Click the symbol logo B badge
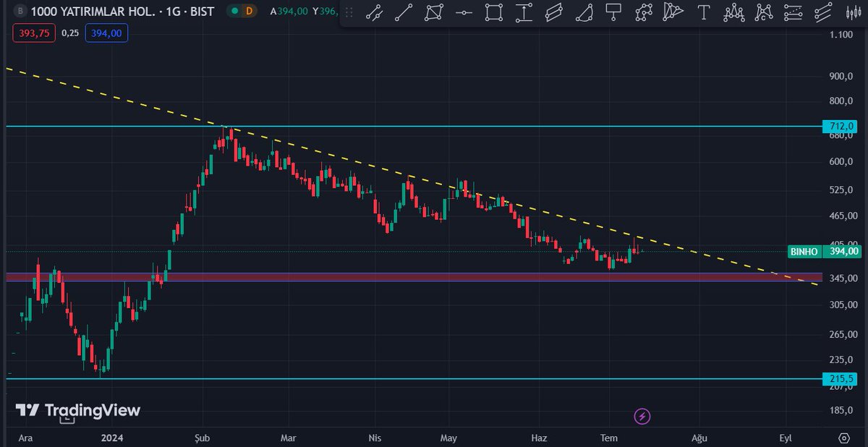Screen dimensions: 868x447 (20, 12)
